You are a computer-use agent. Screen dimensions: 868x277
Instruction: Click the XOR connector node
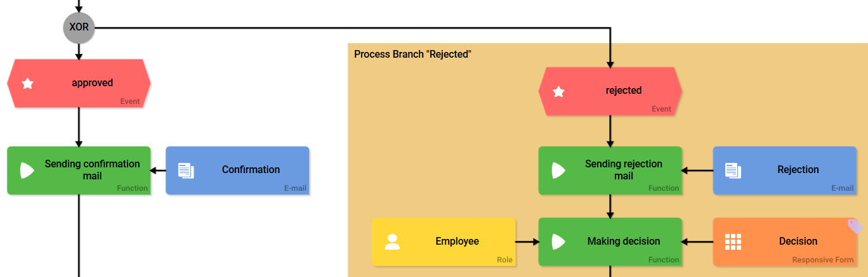pos(78,28)
